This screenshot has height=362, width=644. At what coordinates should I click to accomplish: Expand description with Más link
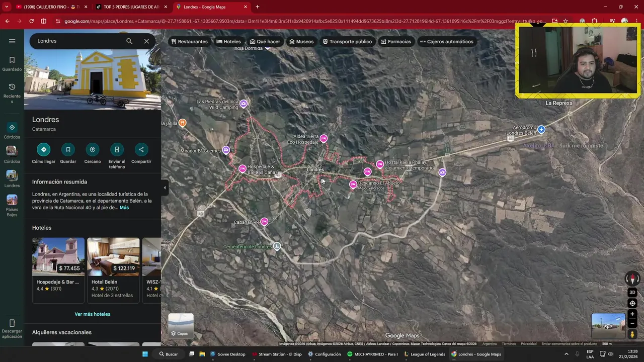124,208
